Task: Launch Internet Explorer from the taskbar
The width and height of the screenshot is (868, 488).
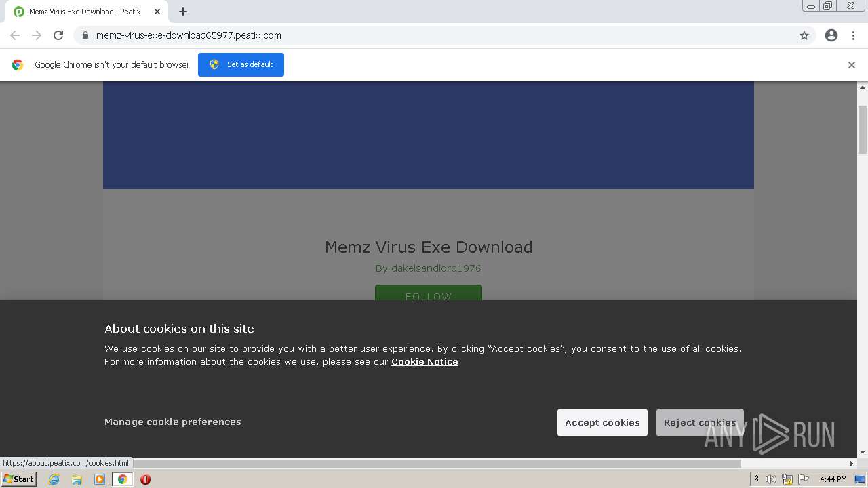Action: click(x=54, y=479)
